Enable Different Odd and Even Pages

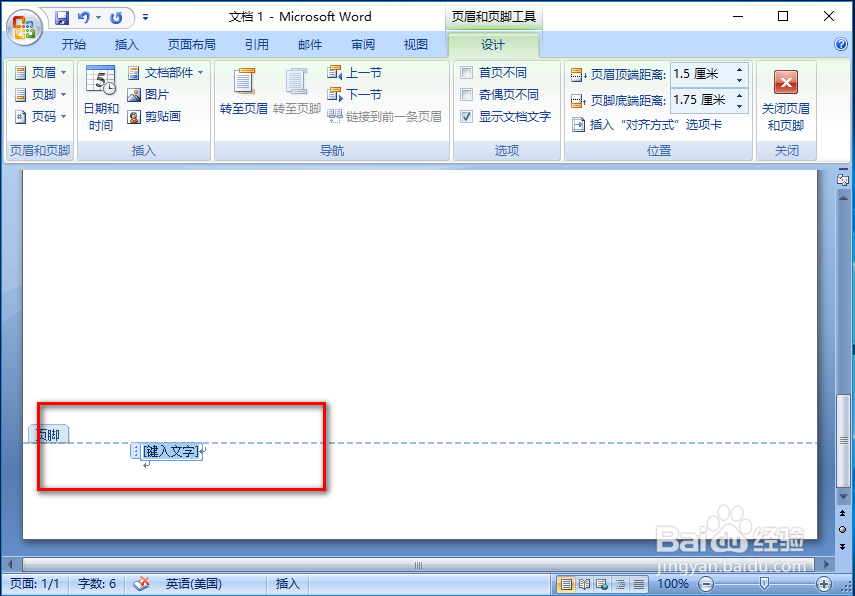[466, 92]
